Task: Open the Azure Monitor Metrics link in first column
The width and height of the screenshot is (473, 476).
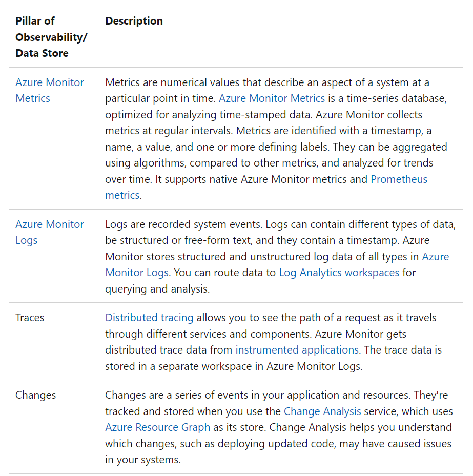Action: 50,90
